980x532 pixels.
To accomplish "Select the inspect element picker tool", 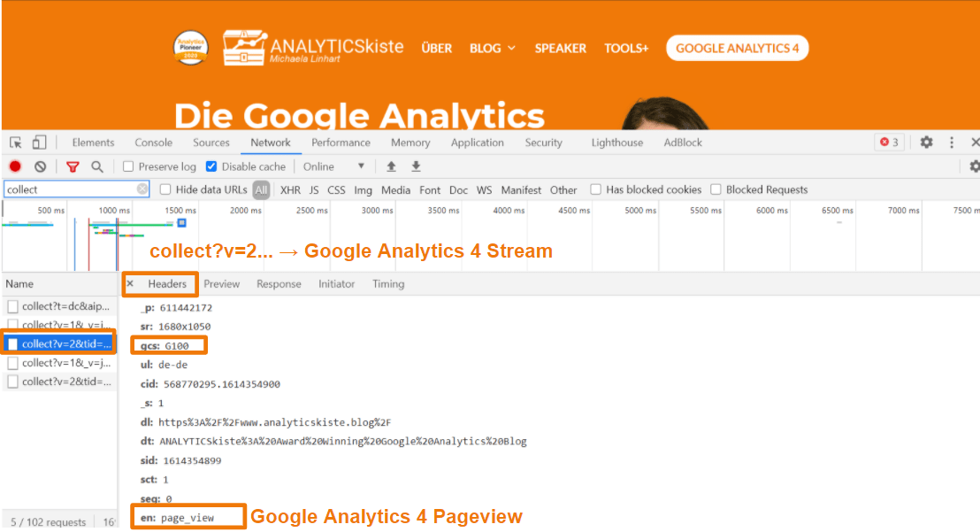I will (14, 143).
